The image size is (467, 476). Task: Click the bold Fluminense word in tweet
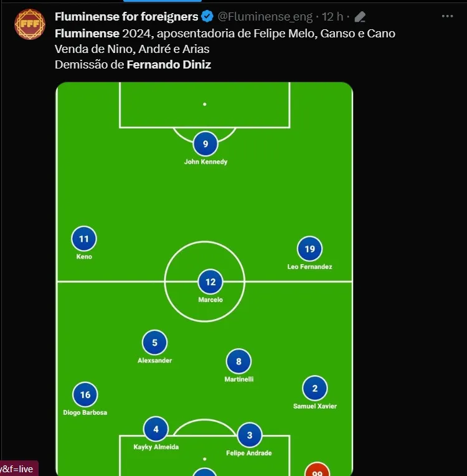87,33
